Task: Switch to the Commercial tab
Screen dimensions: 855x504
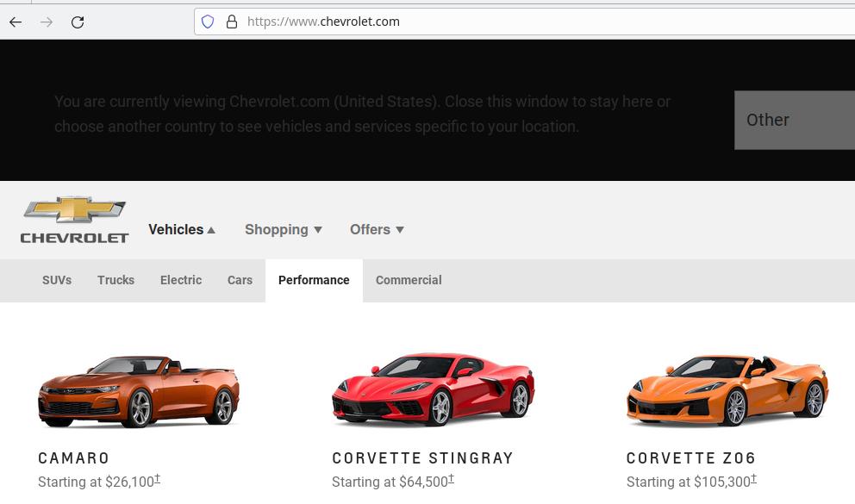Action: click(x=409, y=280)
